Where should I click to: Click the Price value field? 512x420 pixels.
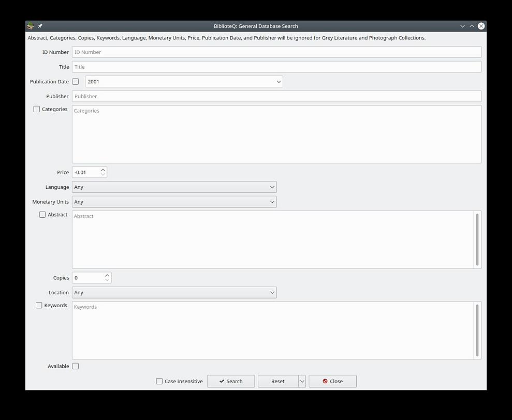point(86,172)
